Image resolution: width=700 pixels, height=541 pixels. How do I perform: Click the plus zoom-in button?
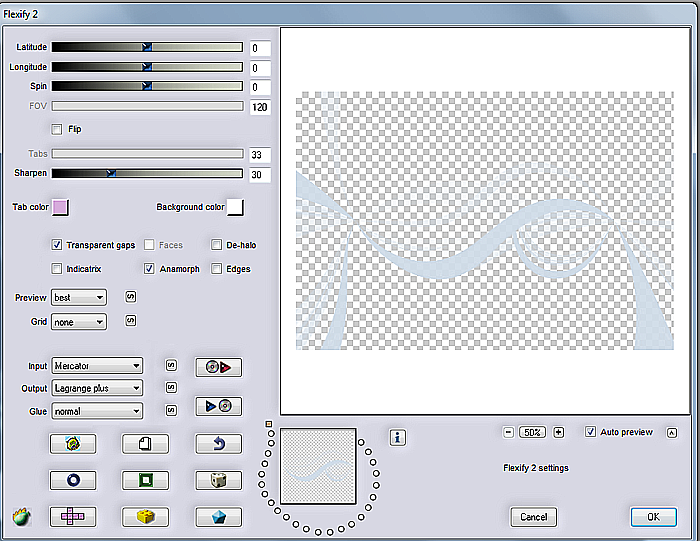[558, 432]
